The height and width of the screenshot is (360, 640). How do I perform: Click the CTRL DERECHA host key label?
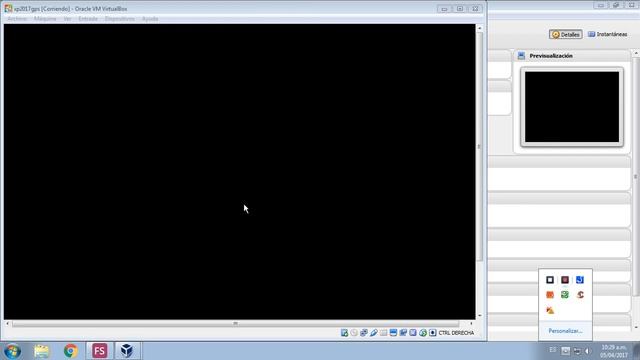coord(456,333)
